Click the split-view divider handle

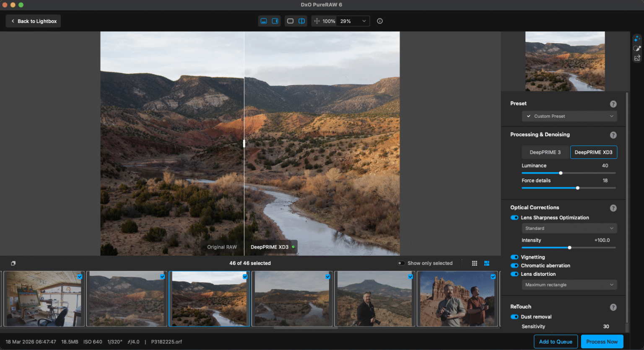(244, 143)
